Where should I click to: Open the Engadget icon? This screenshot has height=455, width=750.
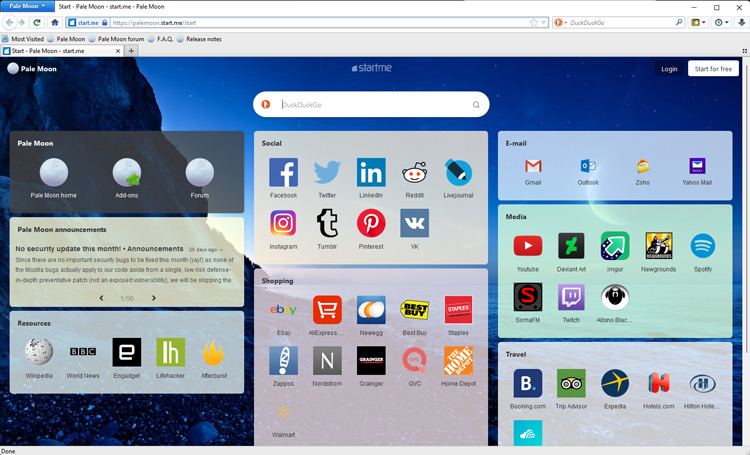point(127,352)
